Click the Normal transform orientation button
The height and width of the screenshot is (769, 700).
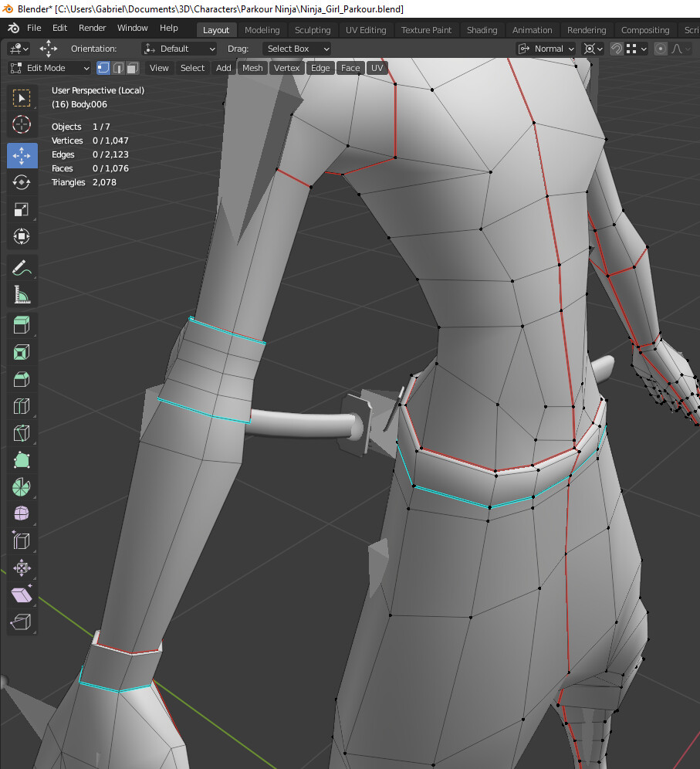pos(546,49)
